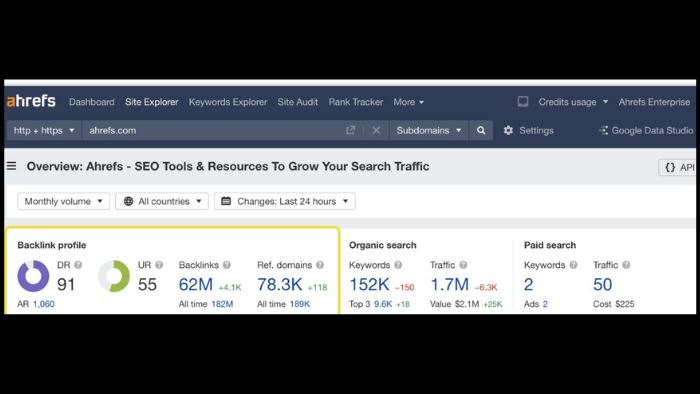Click Ahrefs Enterprise account link
Viewport: 700px width, 394px height.
point(654,102)
